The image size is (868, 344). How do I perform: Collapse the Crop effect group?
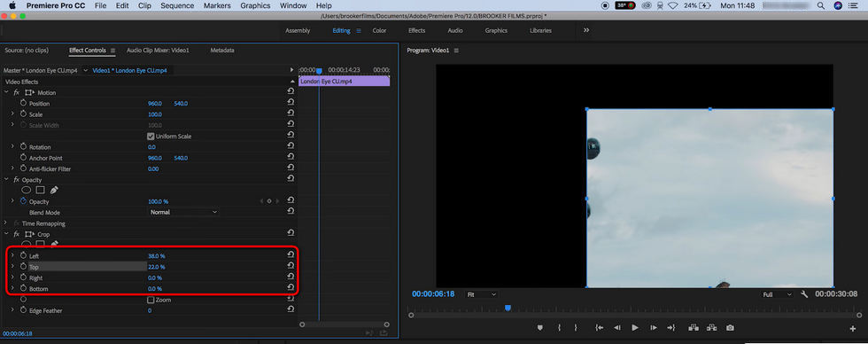(x=7, y=234)
